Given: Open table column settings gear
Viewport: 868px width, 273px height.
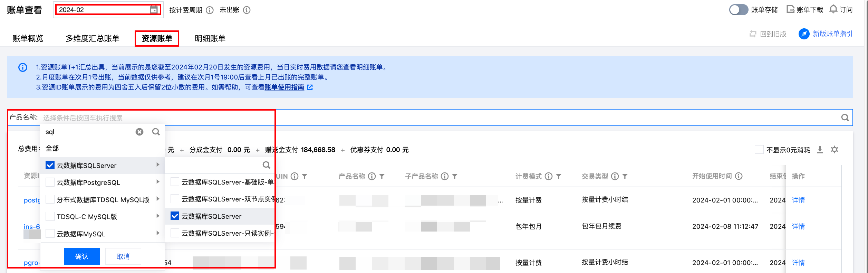Looking at the screenshot, I should coord(835,150).
